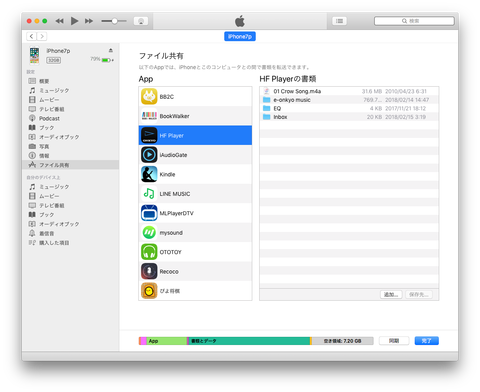
Task: Click the 32GB capacity badge
Action: pos(53,60)
